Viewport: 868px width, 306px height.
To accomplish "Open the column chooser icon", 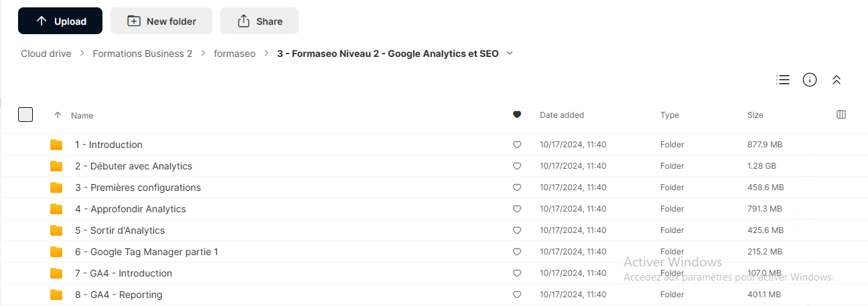I will (x=841, y=114).
